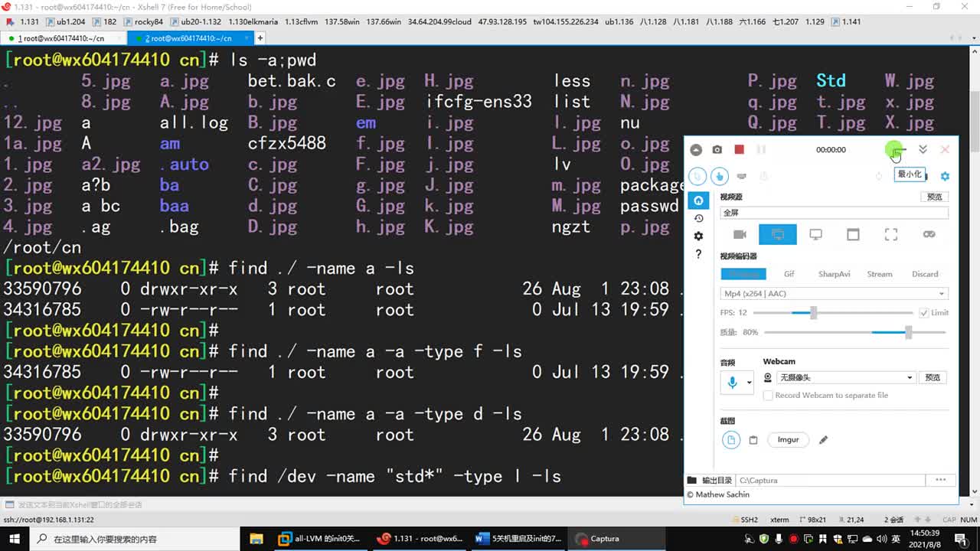The width and height of the screenshot is (980, 551).
Task: Toggle include mouse clicks option
Action: pyautogui.click(x=719, y=176)
